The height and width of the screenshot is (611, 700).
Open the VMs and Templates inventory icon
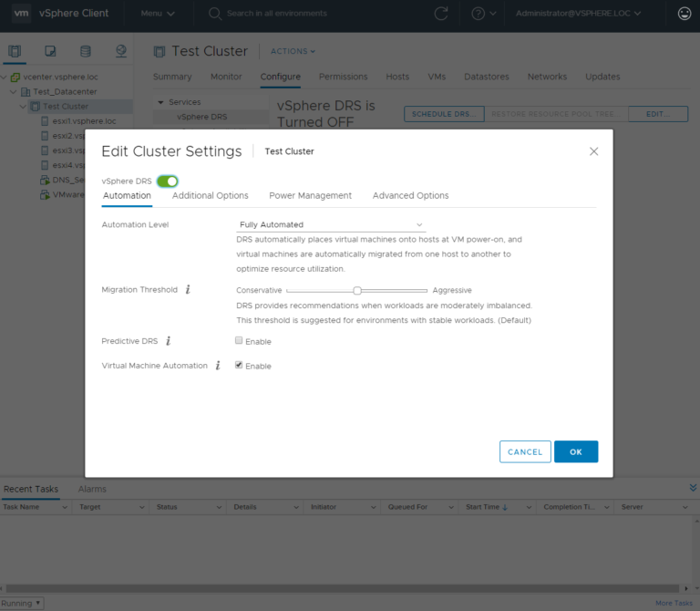pos(50,51)
